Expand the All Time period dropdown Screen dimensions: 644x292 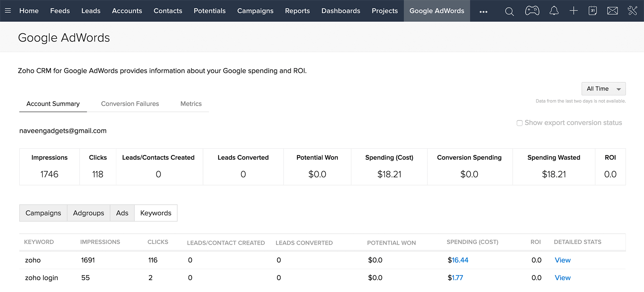603,89
